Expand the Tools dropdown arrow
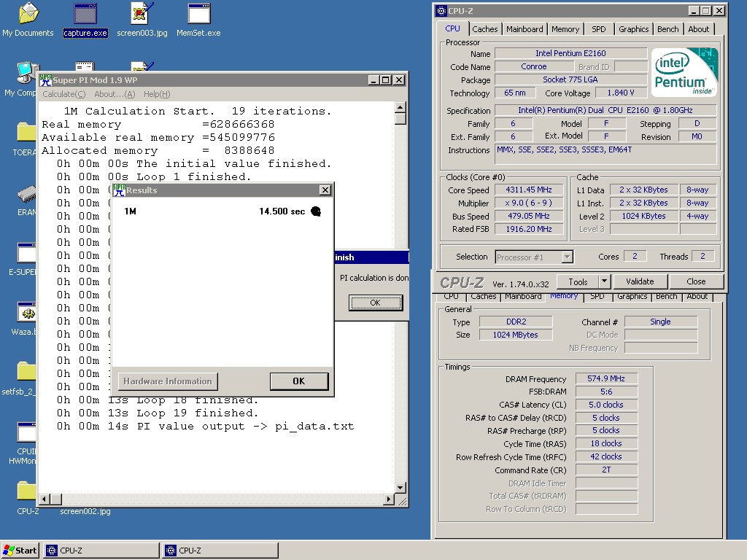This screenshot has width=747, height=560. 604,281
